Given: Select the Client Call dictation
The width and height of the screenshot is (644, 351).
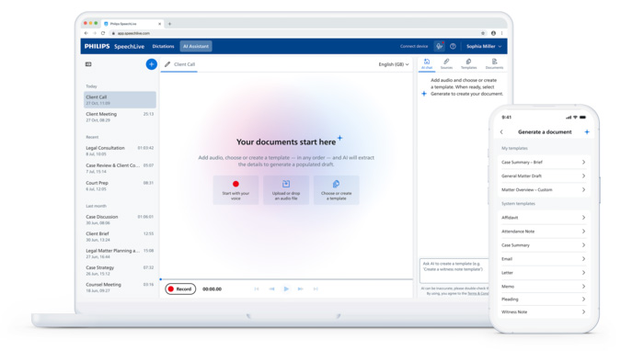Looking at the screenshot, I should click(x=120, y=99).
